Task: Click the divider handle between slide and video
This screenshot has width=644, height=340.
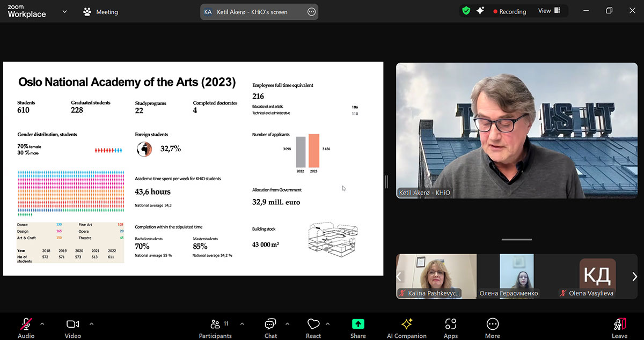Action: [386, 182]
